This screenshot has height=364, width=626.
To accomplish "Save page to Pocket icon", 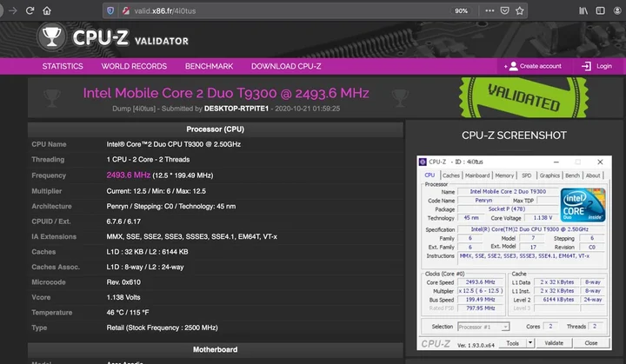I will 504,10.
